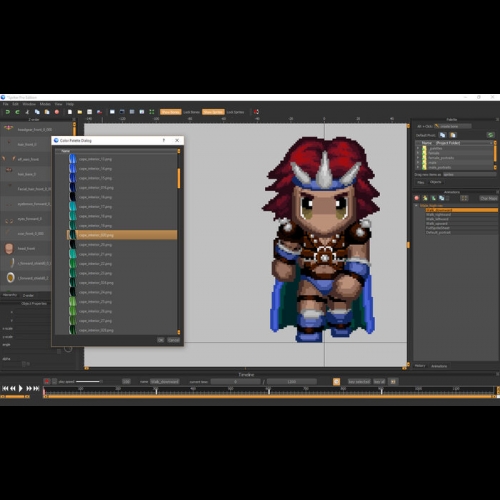This screenshot has height=500, width=500.
Task: Click the four-squares icon in Animations toolbar
Action: (464, 198)
